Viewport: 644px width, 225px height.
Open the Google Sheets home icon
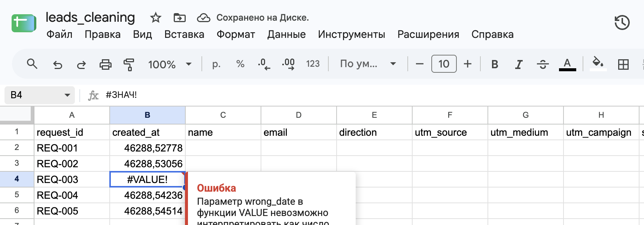click(24, 23)
